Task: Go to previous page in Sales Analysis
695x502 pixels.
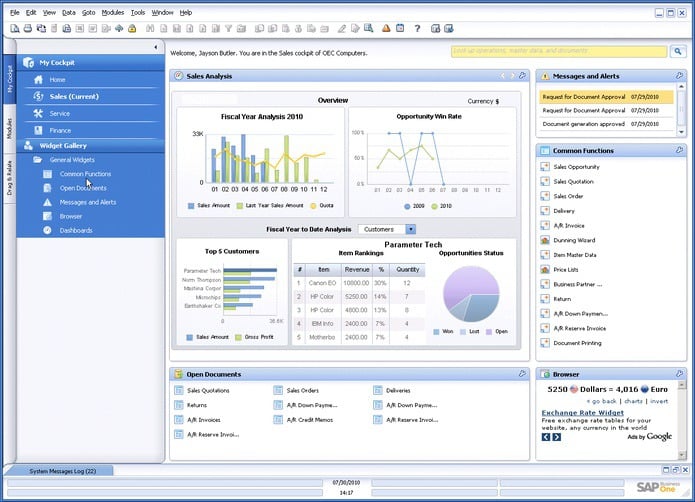Action: [x=502, y=76]
